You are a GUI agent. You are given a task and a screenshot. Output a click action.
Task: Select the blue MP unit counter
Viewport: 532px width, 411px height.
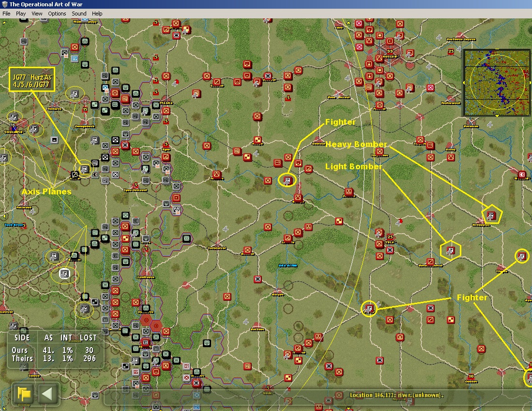[x=75, y=59]
